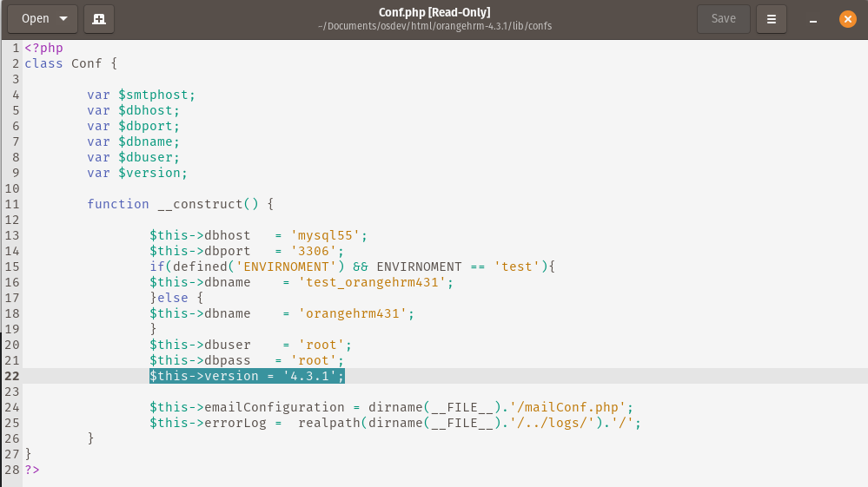Screen dimensions: 868x487
Task: Click 'var $smtphost;' line
Action: tap(141, 95)
